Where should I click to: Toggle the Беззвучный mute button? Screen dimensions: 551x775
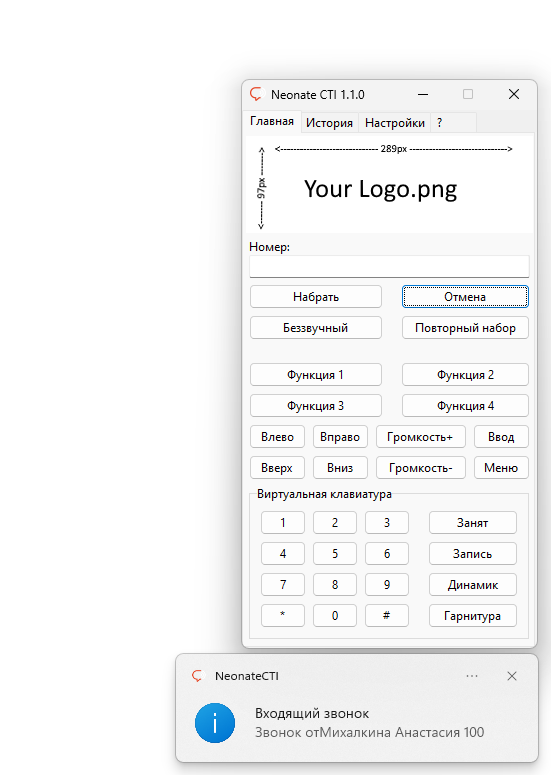click(316, 328)
